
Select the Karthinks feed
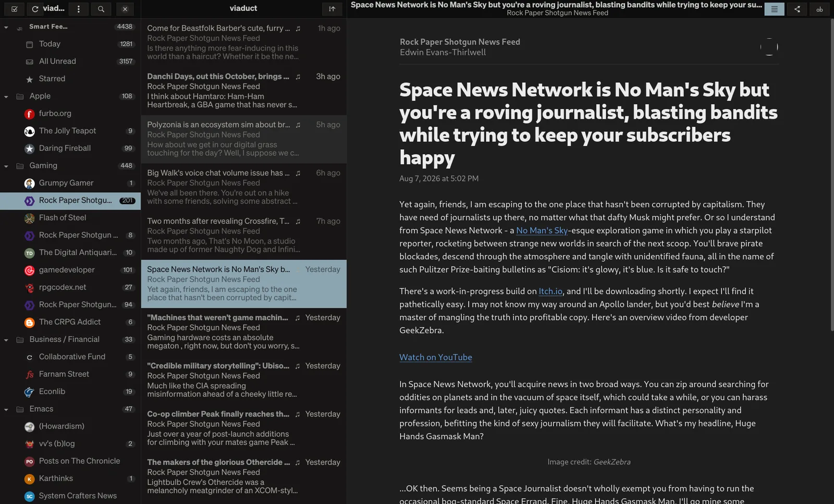click(x=70, y=478)
